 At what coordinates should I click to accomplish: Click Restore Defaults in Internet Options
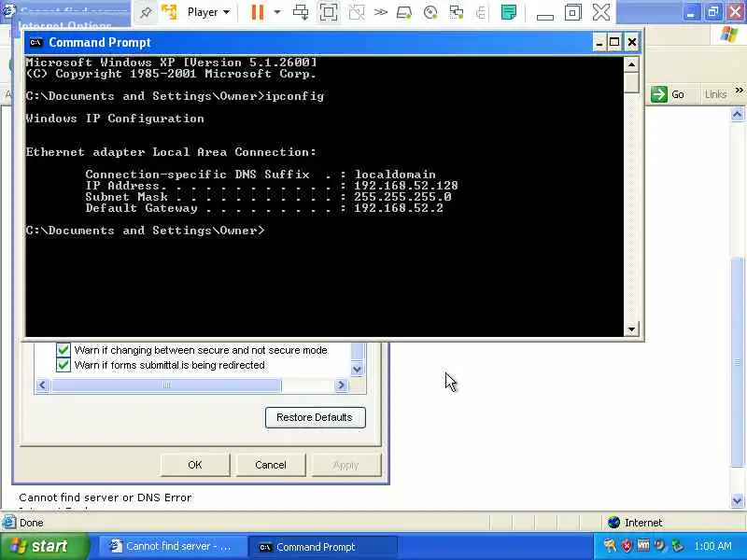point(316,417)
